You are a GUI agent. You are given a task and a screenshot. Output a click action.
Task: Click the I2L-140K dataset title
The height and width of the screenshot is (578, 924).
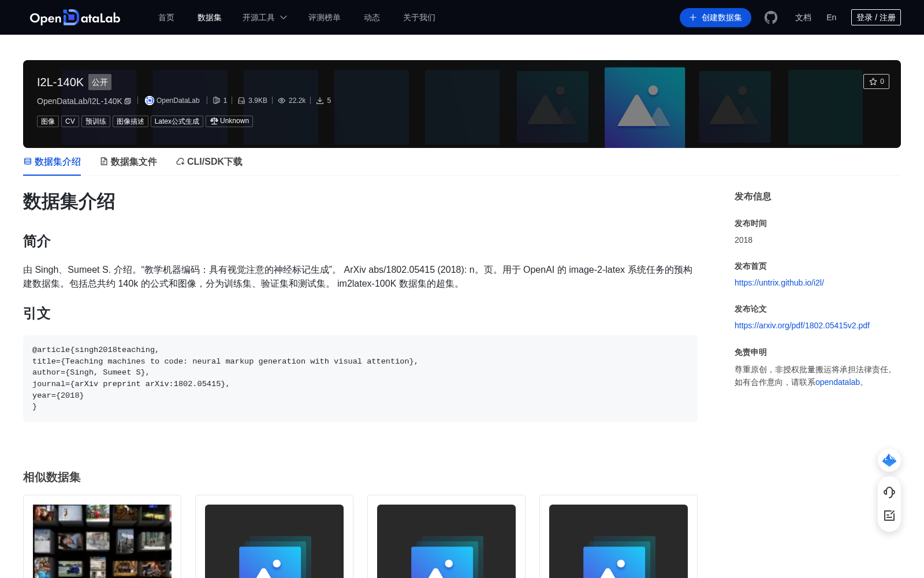60,82
